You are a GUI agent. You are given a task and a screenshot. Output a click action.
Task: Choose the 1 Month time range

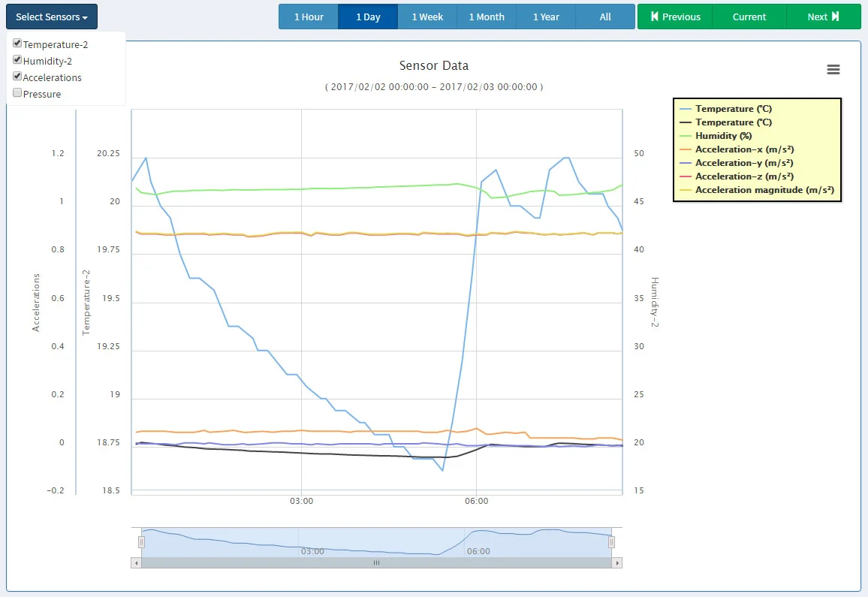[x=487, y=17]
